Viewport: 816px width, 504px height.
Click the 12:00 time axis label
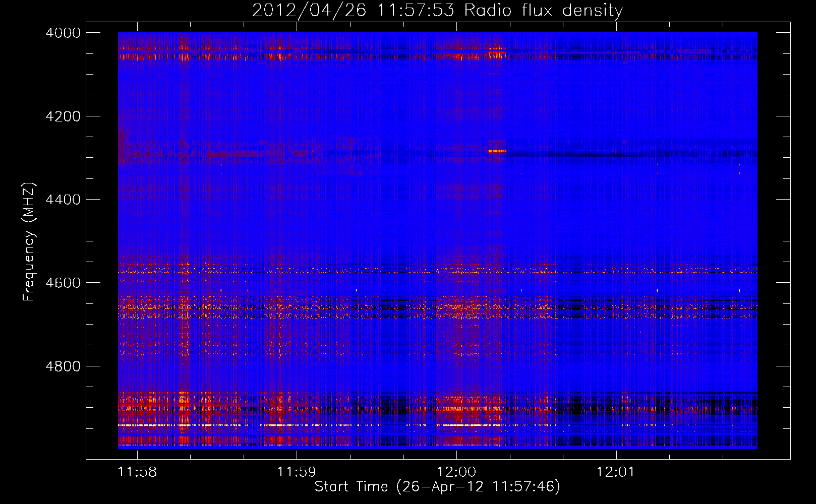(x=456, y=472)
